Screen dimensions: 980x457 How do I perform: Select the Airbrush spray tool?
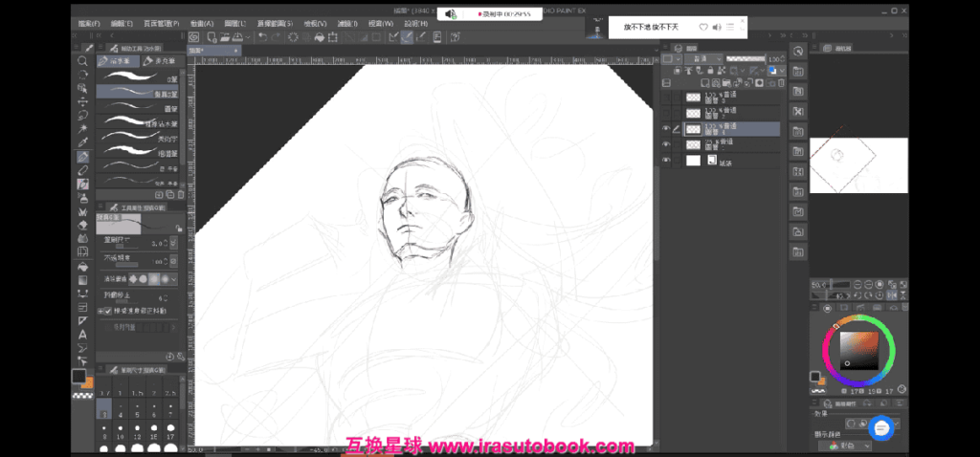click(x=82, y=198)
